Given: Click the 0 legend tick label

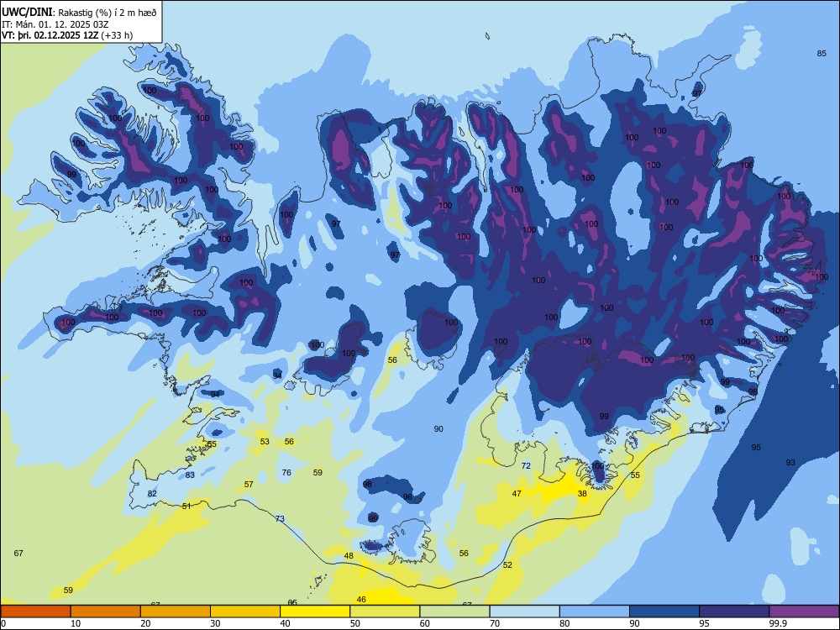Looking at the screenshot, I should coord(3,623).
